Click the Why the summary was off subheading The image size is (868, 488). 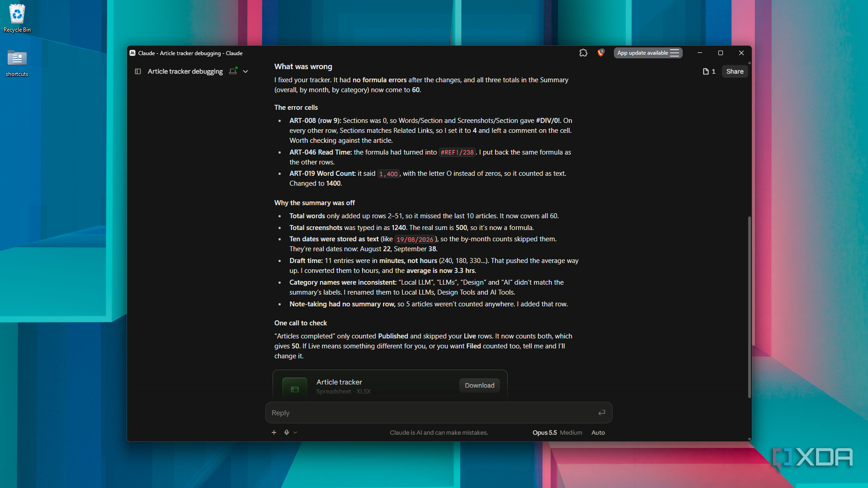(x=314, y=203)
